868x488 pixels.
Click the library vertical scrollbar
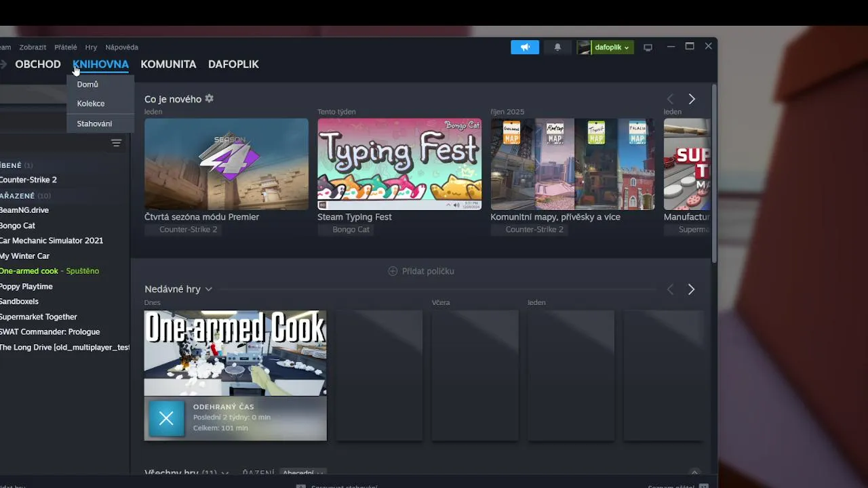pos(713,174)
